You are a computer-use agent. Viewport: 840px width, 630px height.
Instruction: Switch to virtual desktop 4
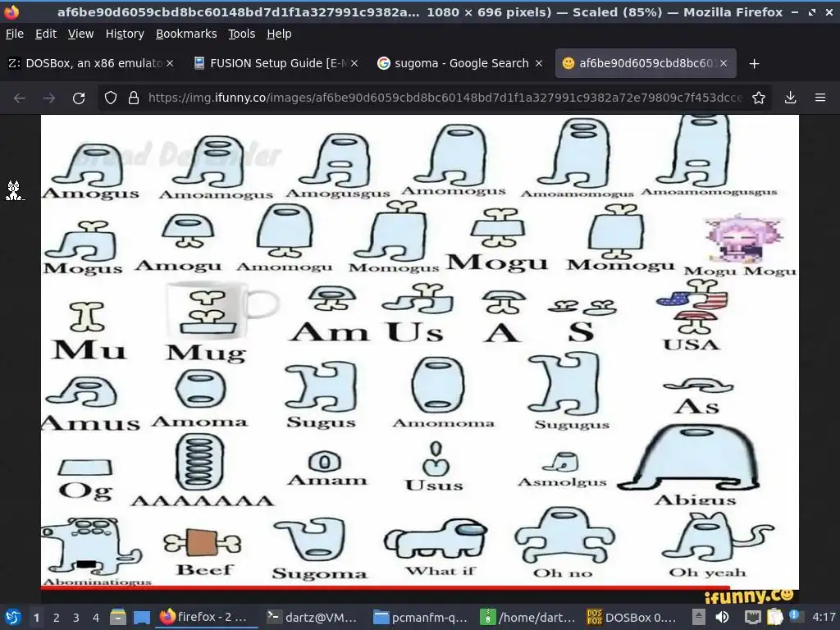click(x=96, y=618)
